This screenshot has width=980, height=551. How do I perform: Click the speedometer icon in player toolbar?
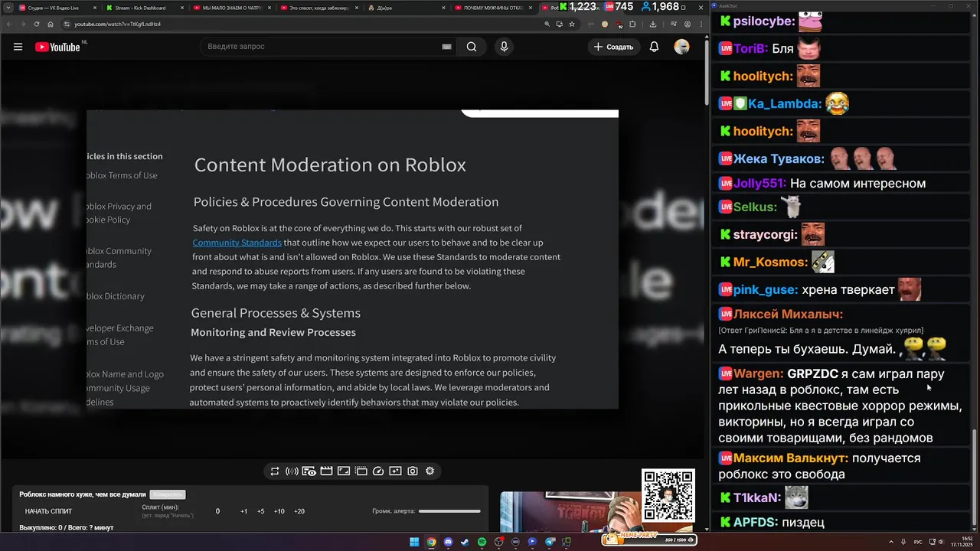tap(378, 471)
